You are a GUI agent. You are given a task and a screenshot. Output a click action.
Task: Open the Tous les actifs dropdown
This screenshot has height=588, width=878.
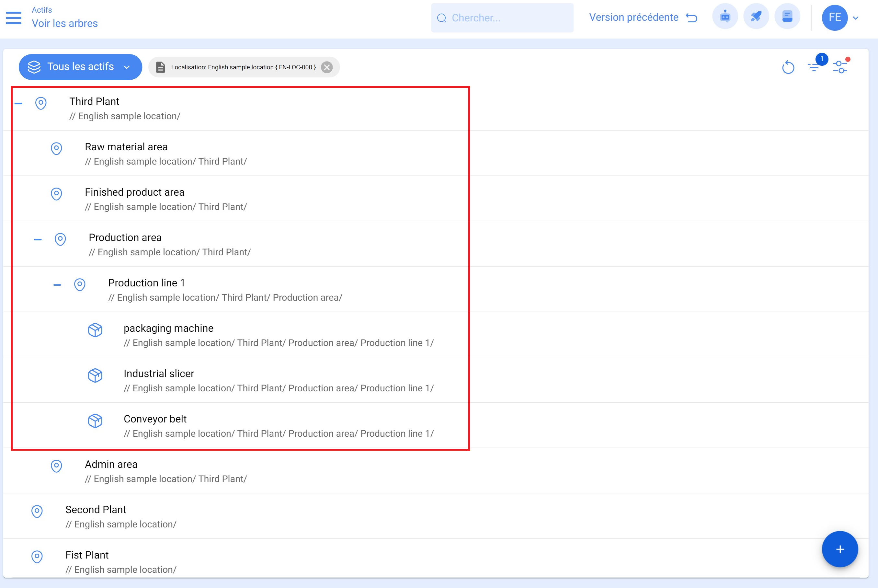point(80,67)
